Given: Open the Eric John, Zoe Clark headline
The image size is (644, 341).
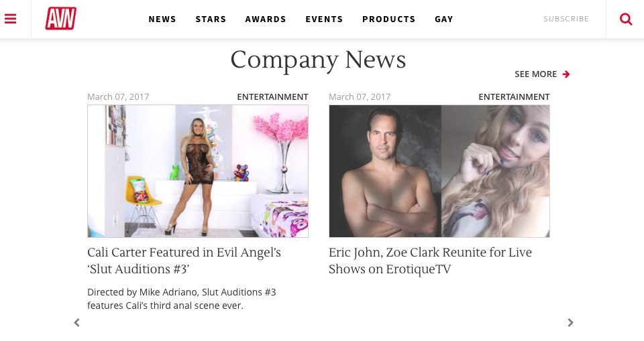Looking at the screenshot, I should tap(430, 261).
